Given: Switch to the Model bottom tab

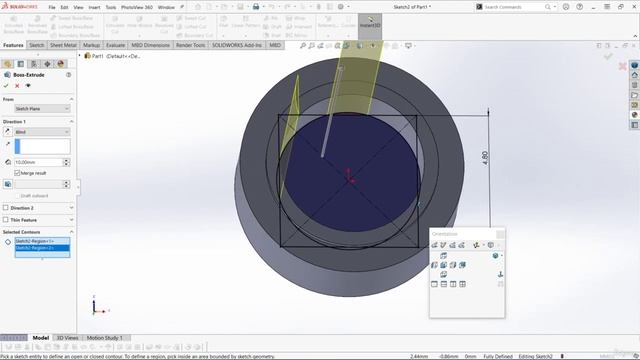Looking at the screenshot, I should (x=40, y=338).
